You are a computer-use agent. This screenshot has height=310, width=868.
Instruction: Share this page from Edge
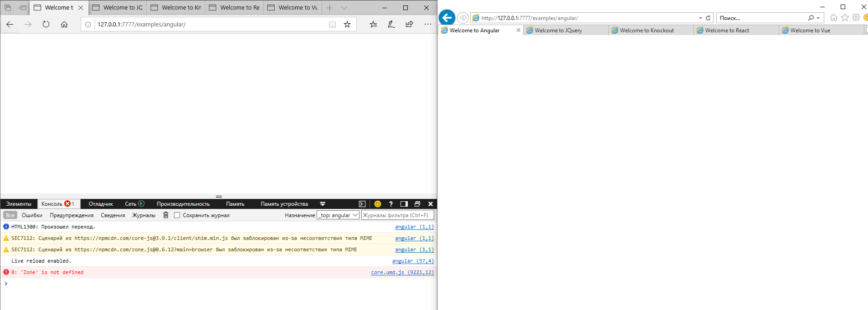click(x=409, y=24)
